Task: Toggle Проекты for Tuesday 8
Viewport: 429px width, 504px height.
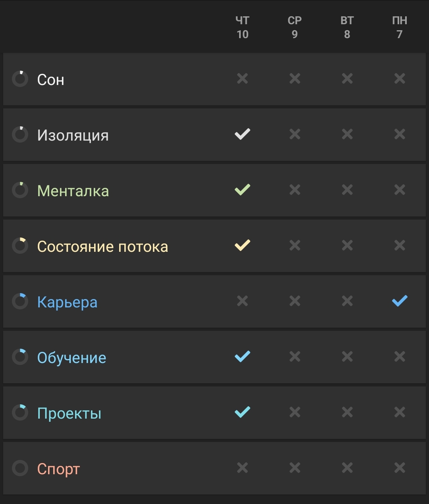Action: (347, 412)
